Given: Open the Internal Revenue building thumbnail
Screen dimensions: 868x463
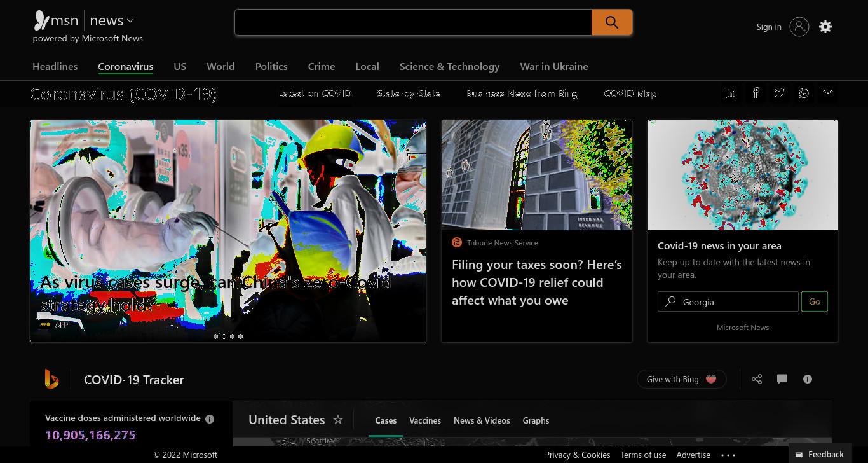Looking at the screenshot, I should click(x=537, y=175).
